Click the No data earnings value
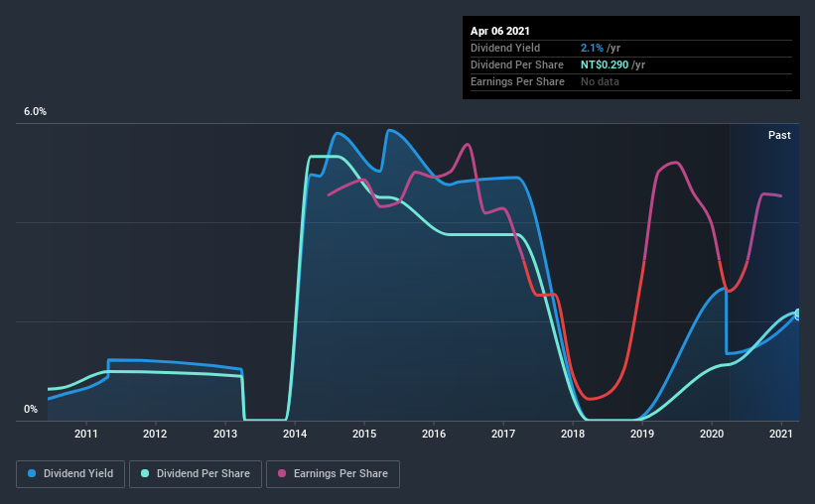This screenshot has width=815, height=504. pyautogui.click(x=600, y=81)
